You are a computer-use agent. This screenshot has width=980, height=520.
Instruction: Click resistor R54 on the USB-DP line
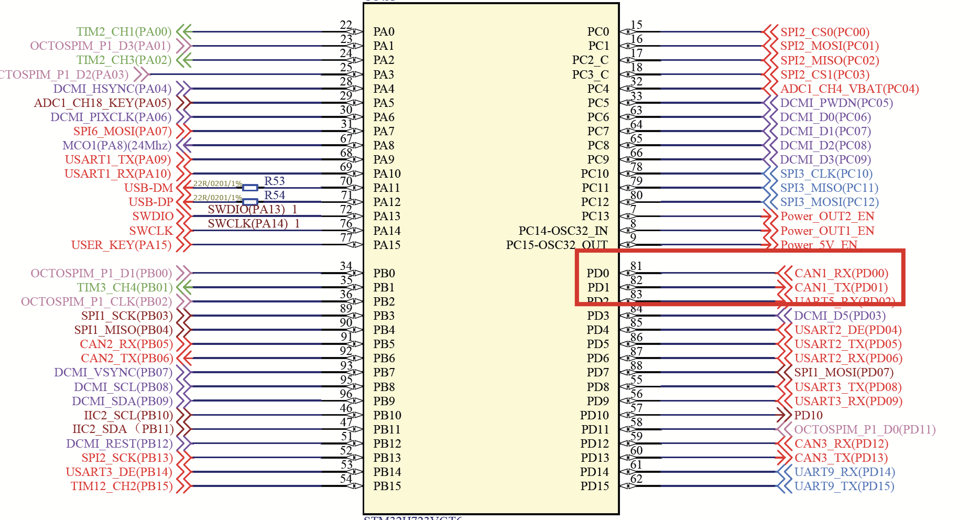coord(251,201)
